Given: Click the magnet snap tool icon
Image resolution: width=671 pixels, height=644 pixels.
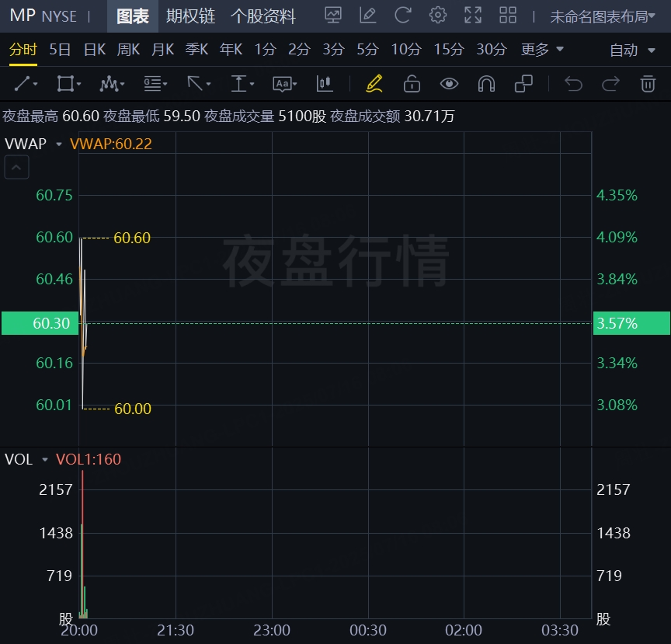Looking at the screenshot, I should coord(486,84).
